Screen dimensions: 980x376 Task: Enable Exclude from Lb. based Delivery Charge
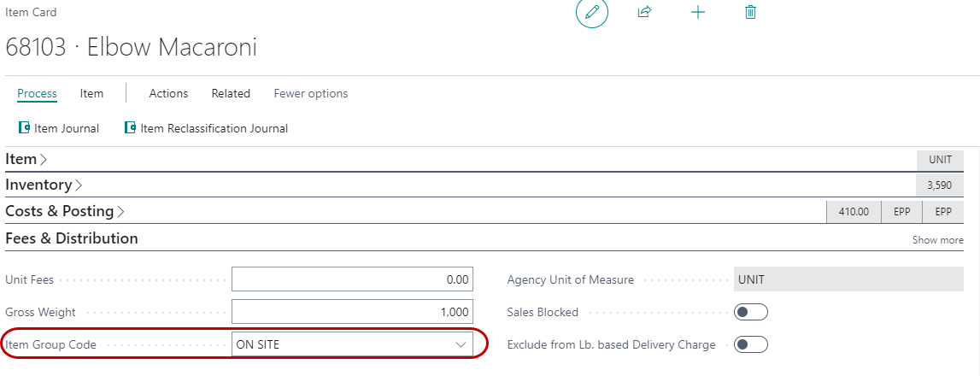click(751, 344)
